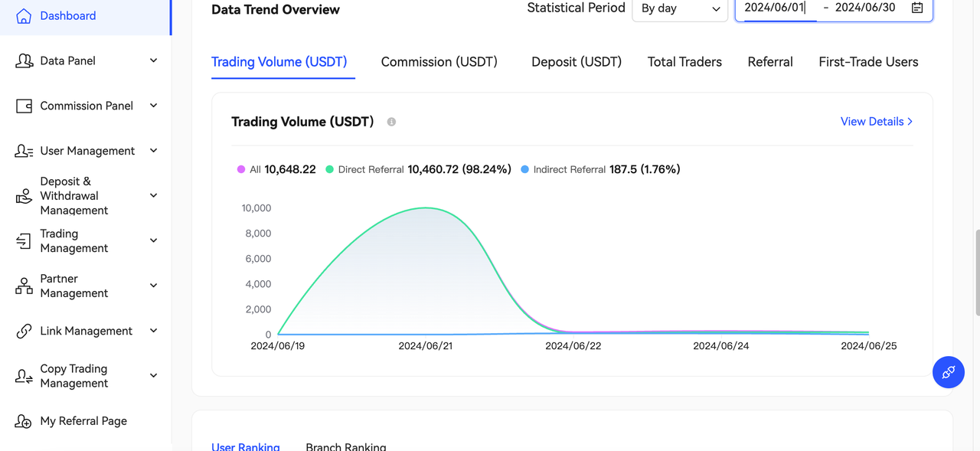The width and height of the screenshot is (980, 451).
Task: Open My Referral Page
Action: click(83, 421)
